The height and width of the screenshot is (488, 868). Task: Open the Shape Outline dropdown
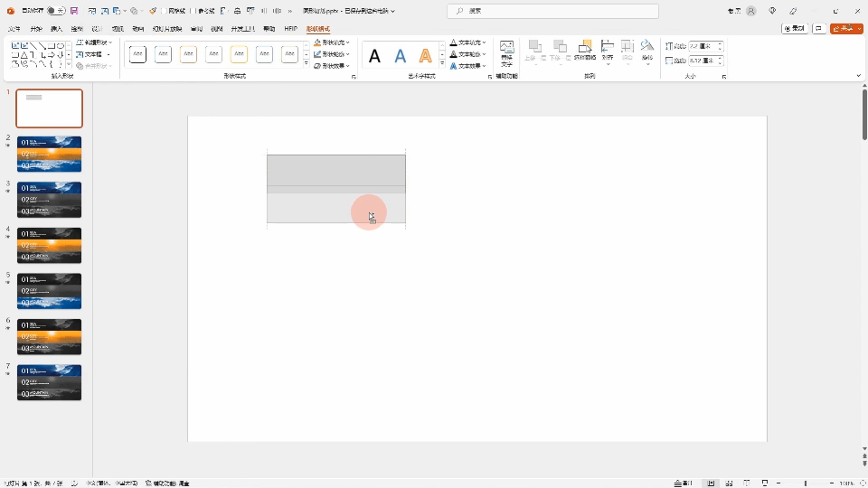click(332, 54)
